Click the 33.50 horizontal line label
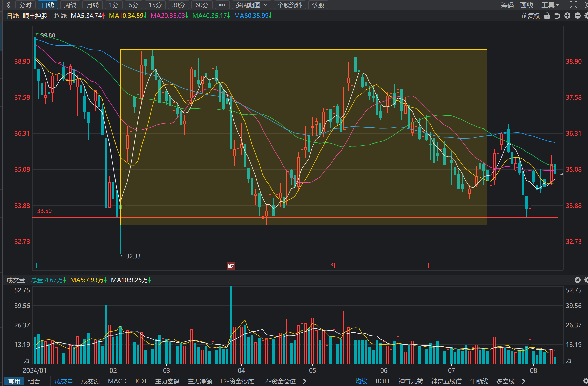Viewport: 588px width, 386px height. 44,211
